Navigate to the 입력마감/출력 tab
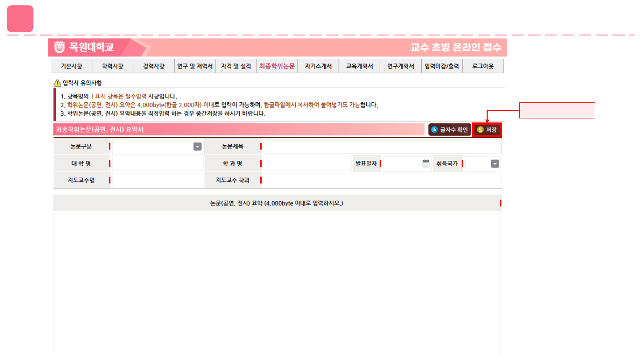644x362 pixels. [441, 66]
